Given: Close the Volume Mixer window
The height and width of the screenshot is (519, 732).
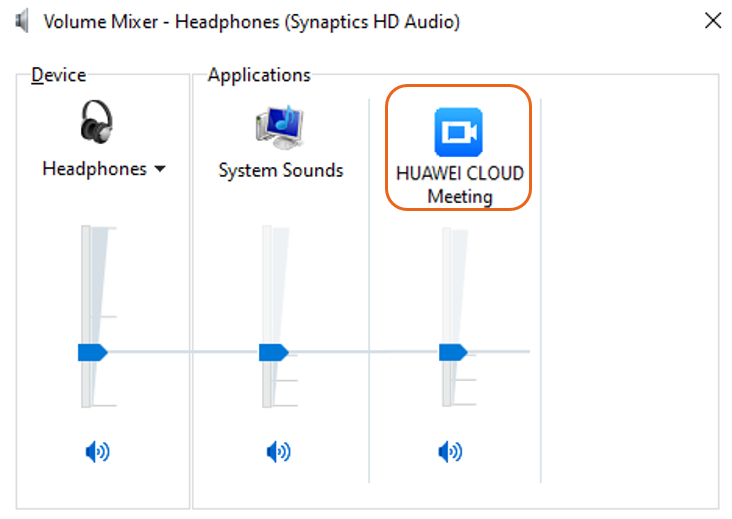Looking at the screenshot, I should pyautogui.click(x=713, y=21).
